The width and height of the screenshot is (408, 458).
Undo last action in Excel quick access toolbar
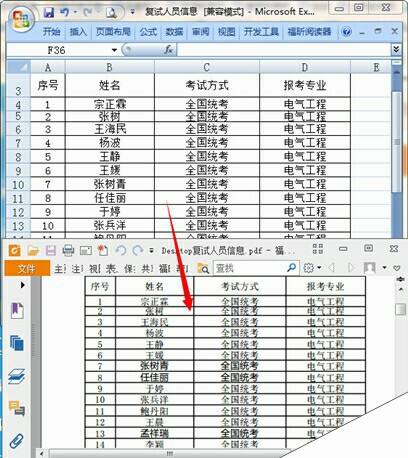(x=65, y=12)
